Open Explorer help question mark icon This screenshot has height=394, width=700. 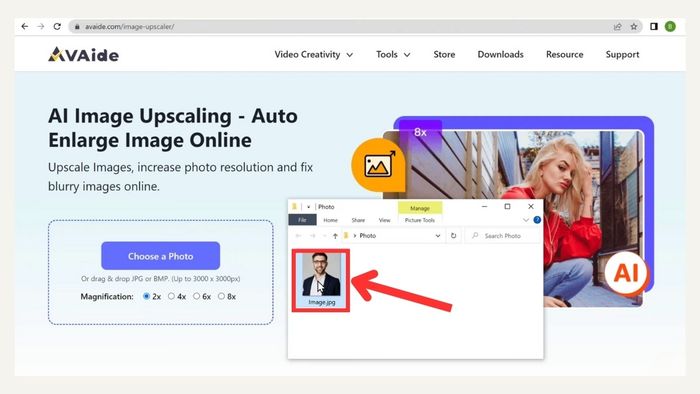pos(537,220)
